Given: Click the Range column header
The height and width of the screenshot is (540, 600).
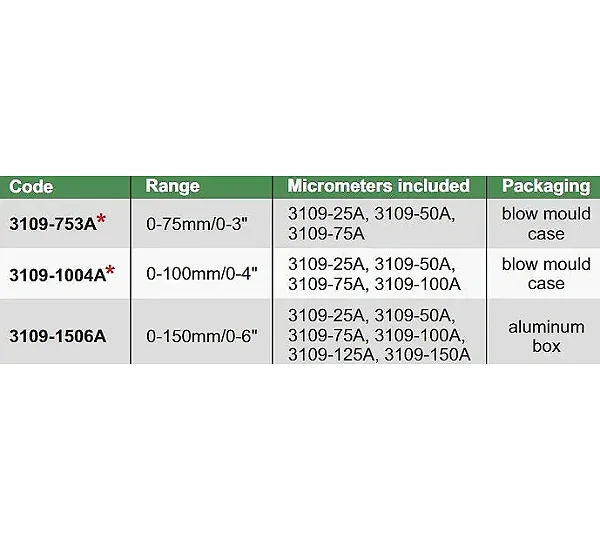Looking at the screenshot, I should coord(173,186).
